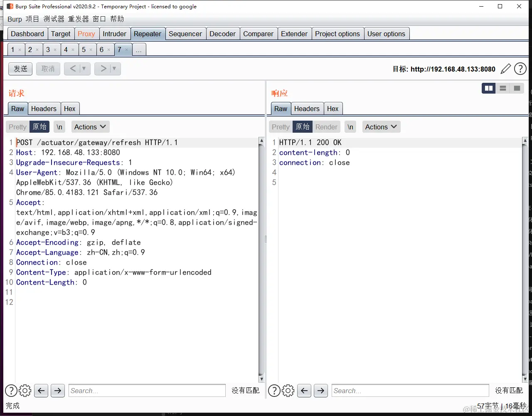The height and width of the screenshot is (416, 532).
Task: Close Repeater tab 5 via its x
Action: click(91, 50)
